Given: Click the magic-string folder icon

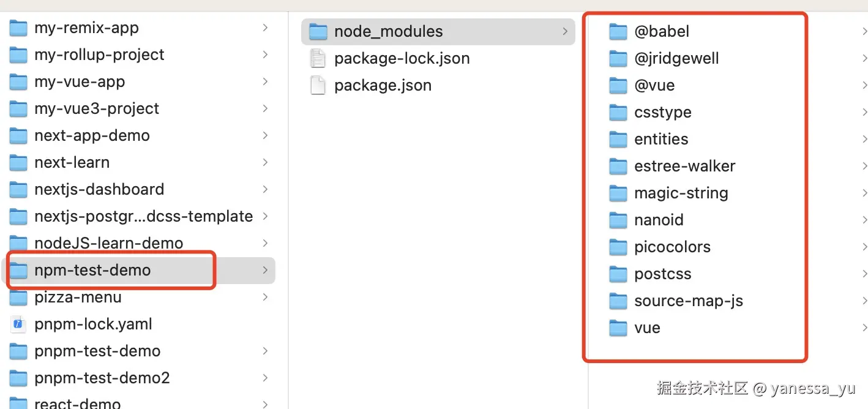Looking at the screenshot, I should [618, 193].
